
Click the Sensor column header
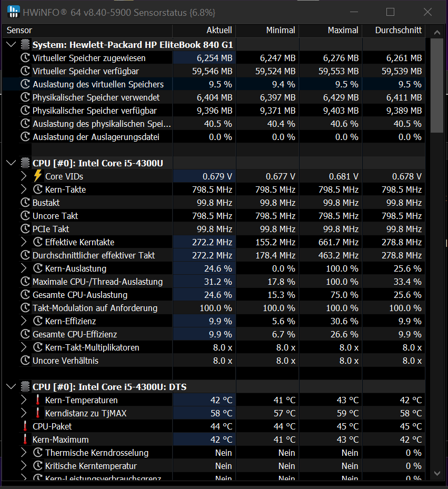tap(87, 30)
